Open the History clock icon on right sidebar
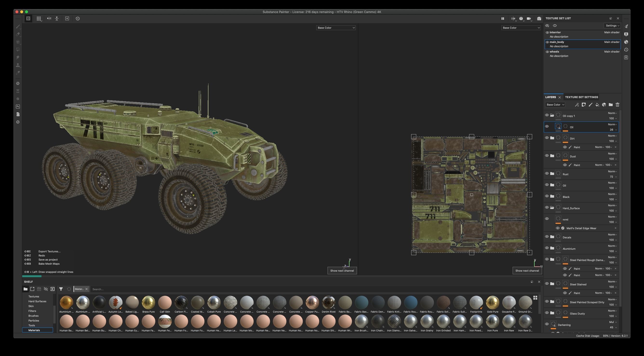This screenshot has height=356, width=644. click(x=626, y=50)
